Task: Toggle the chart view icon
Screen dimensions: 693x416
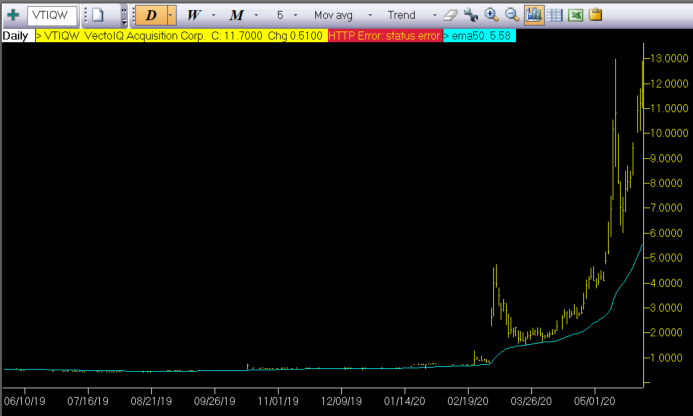Action: coord(534,15)
